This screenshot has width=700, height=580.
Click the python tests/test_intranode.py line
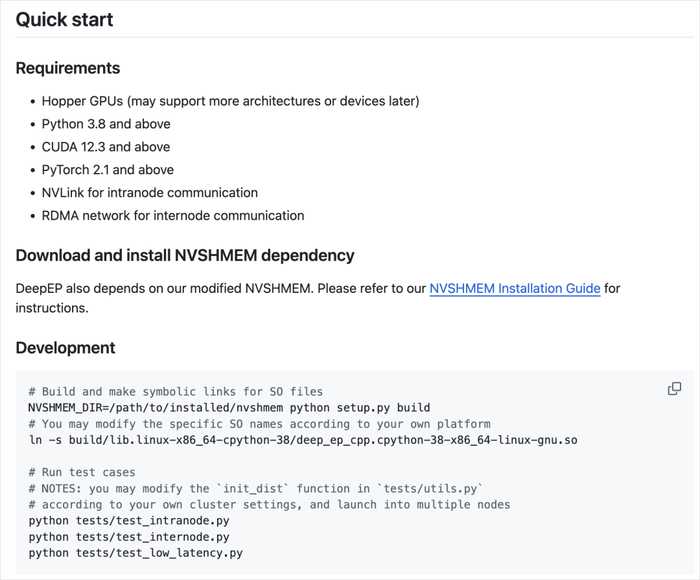pyautogui.click(x=129, y=521)
